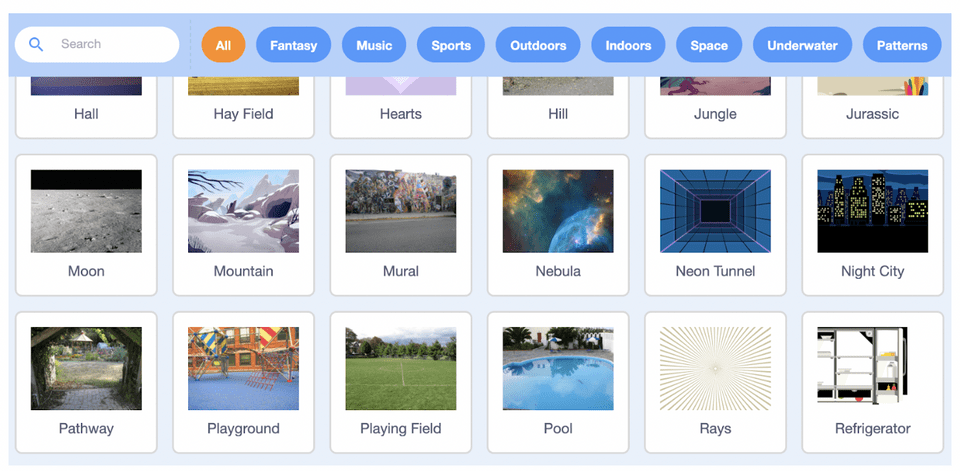
Task: Click in the Search backdrops field
Action: coord(97,44)
